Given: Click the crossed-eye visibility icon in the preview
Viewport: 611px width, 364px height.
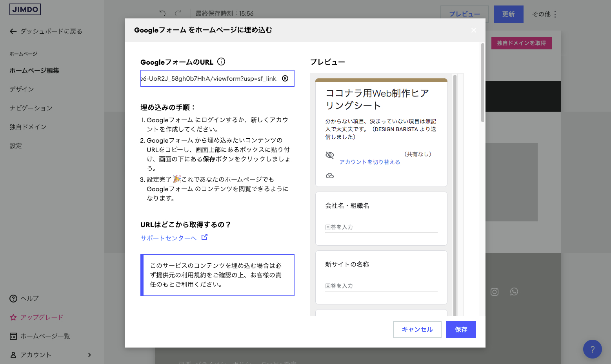Looking at the screenshot, I should (330, 155).
